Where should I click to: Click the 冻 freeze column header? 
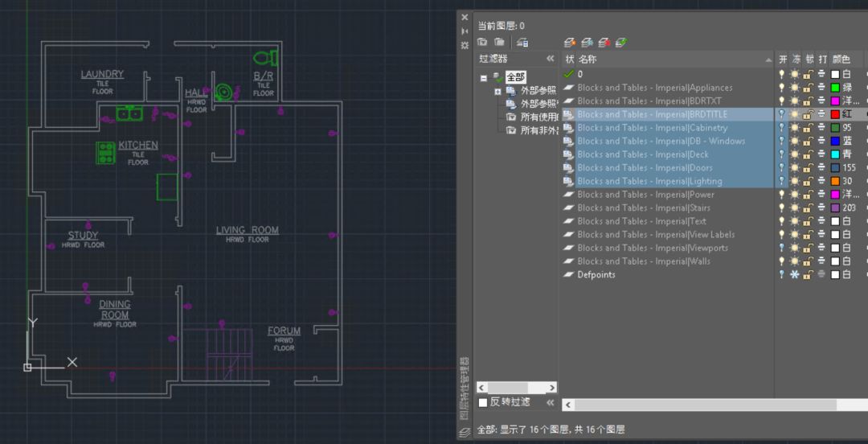point(796,60)
